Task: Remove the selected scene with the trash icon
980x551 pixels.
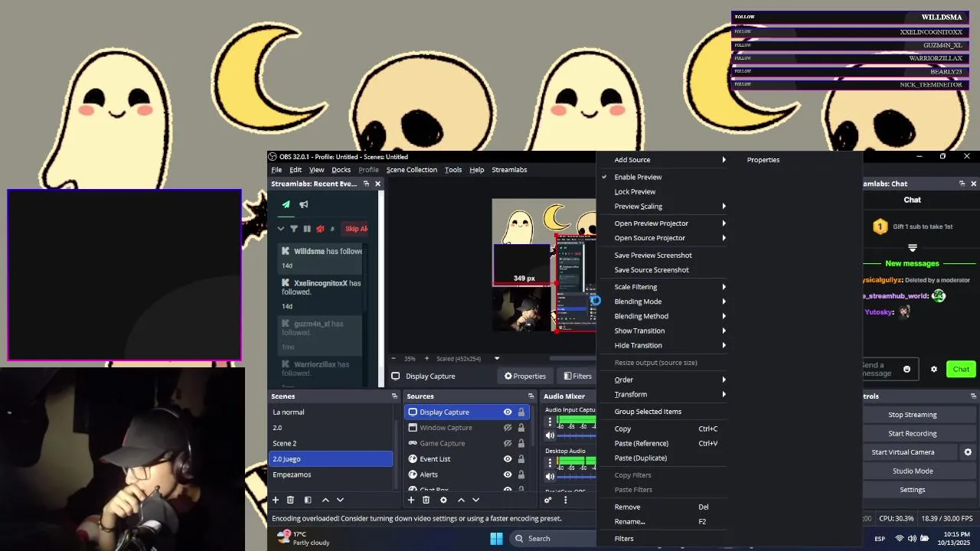Action: tap(290, 500)
